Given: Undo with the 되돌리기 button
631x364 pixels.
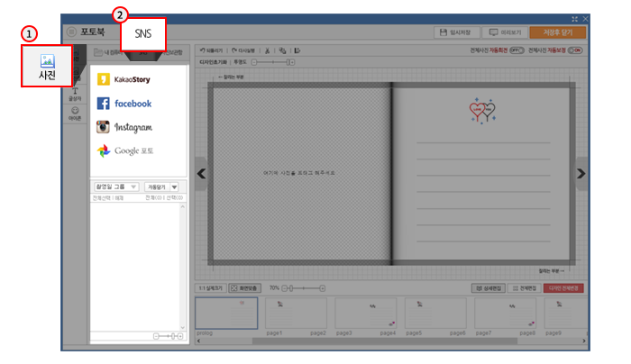Looking at the screenshot, I should (x=211, y=50).
